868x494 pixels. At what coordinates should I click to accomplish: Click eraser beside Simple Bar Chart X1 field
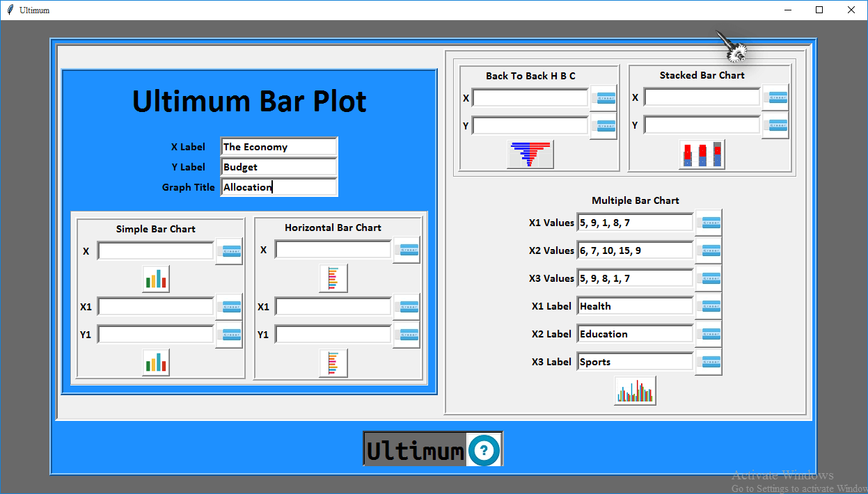point(229,307)
